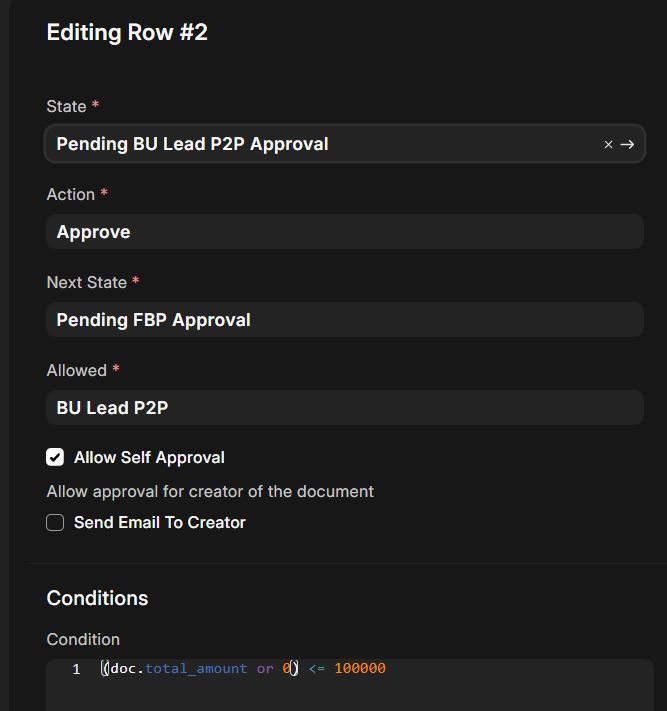667x711 pixels.
Task: Click the Allow Self Approval label text
Action: point(149,458)
